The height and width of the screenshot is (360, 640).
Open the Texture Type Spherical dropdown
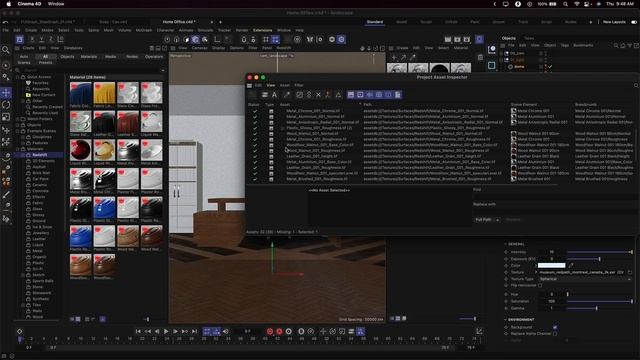[x=584, y=279]
